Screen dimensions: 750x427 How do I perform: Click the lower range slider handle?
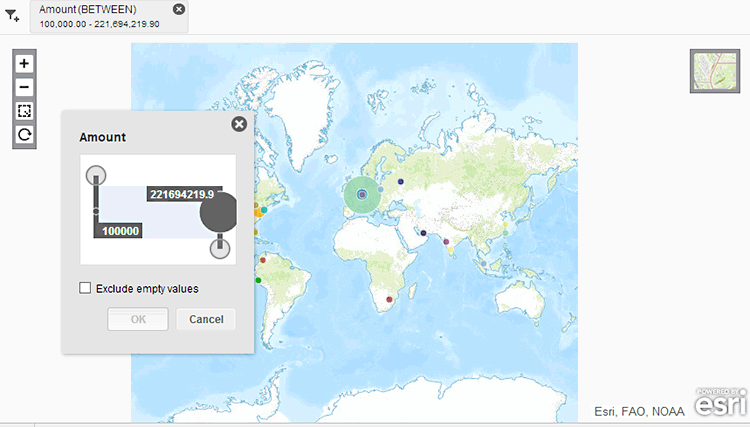[x=220, y=248]
